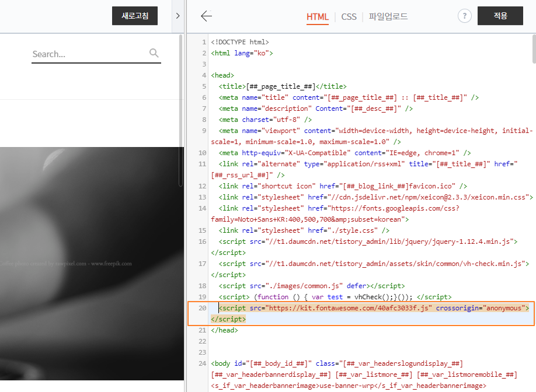Click line number 1 in gutter
The width and height of the screenshot is (536, 392).
(204, 42)
